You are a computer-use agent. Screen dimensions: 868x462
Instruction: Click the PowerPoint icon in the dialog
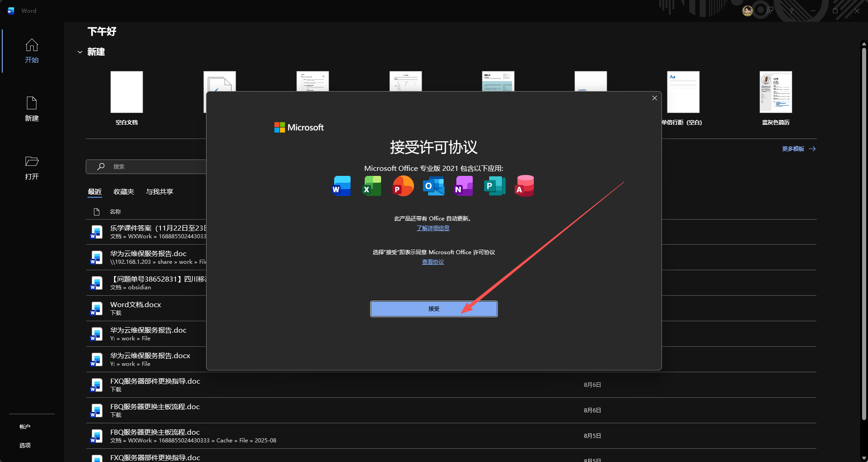(x=402, y=186)
